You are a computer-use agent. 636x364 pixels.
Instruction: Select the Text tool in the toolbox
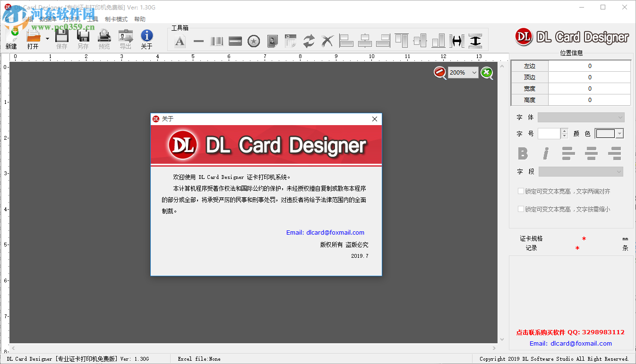coord(180,41)
